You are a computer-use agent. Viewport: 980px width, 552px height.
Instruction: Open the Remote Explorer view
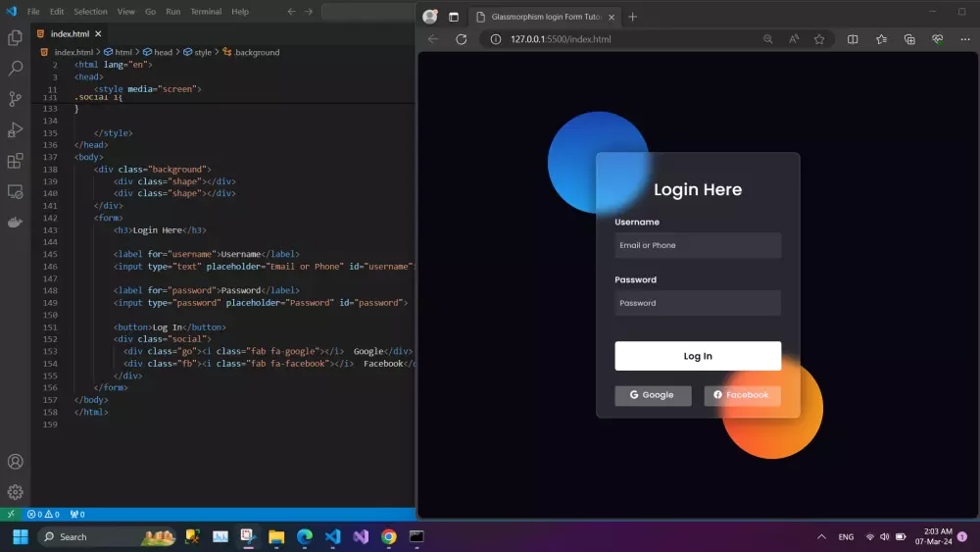click(x=15, y=191)
